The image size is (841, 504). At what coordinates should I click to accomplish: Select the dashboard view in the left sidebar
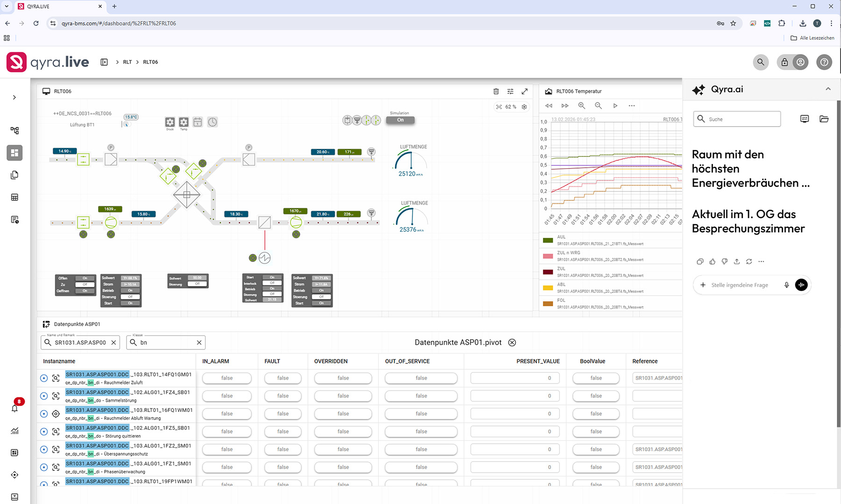15,153
